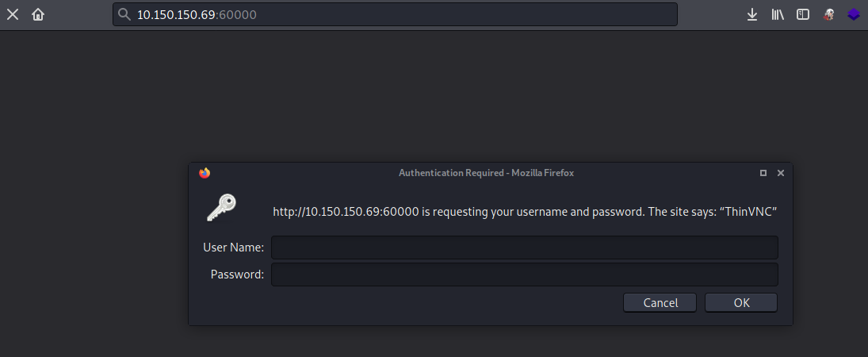Focus the address bar showing 10.150.150.69:60000
The height and width of the screenshot is (357, 868).
[395, 14]
